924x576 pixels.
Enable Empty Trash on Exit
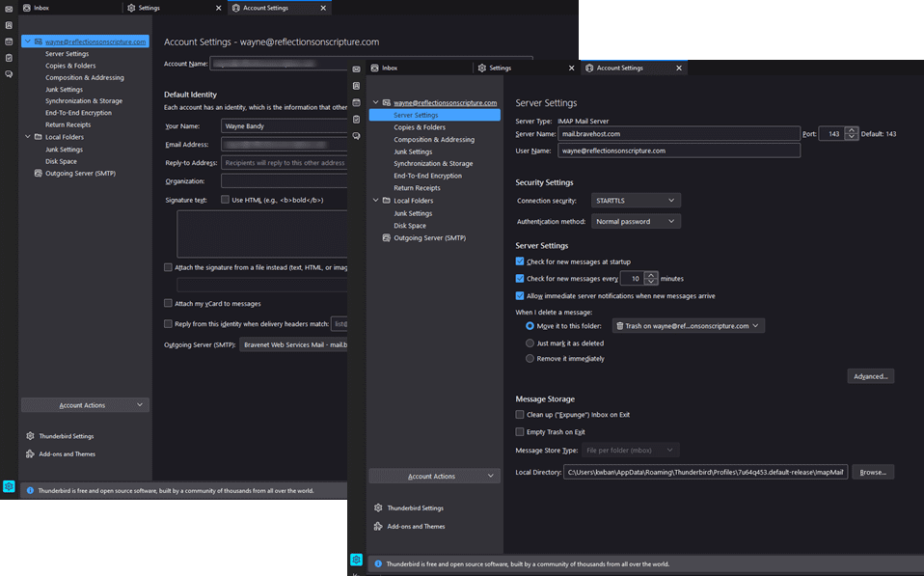coord(520,431)
